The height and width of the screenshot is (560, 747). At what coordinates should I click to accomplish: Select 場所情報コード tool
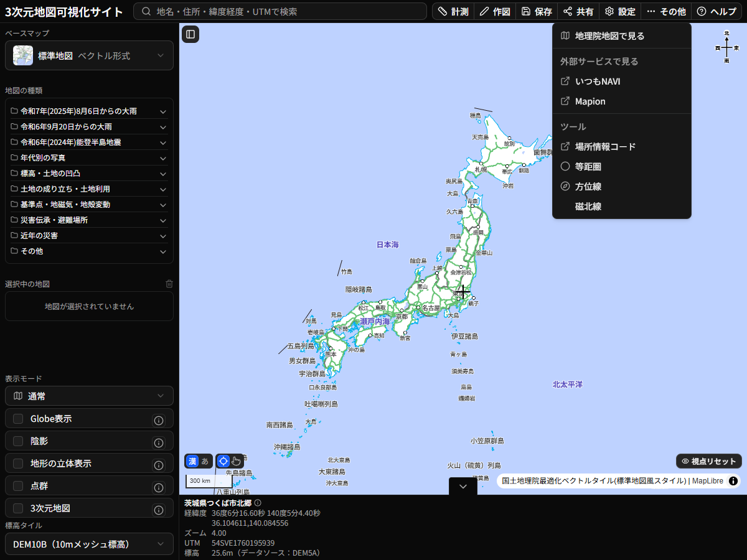(622, 147)
